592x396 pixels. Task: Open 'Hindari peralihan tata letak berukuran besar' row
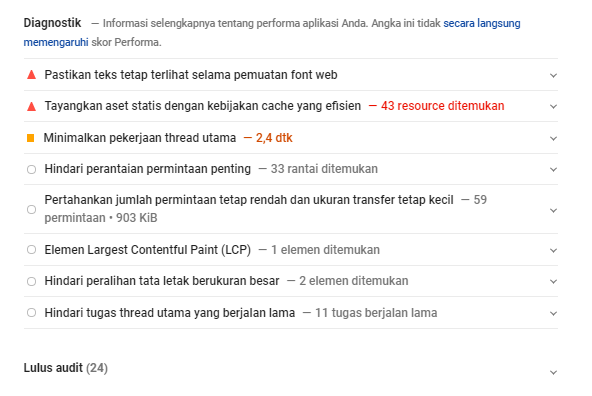[x=291, y=281]
